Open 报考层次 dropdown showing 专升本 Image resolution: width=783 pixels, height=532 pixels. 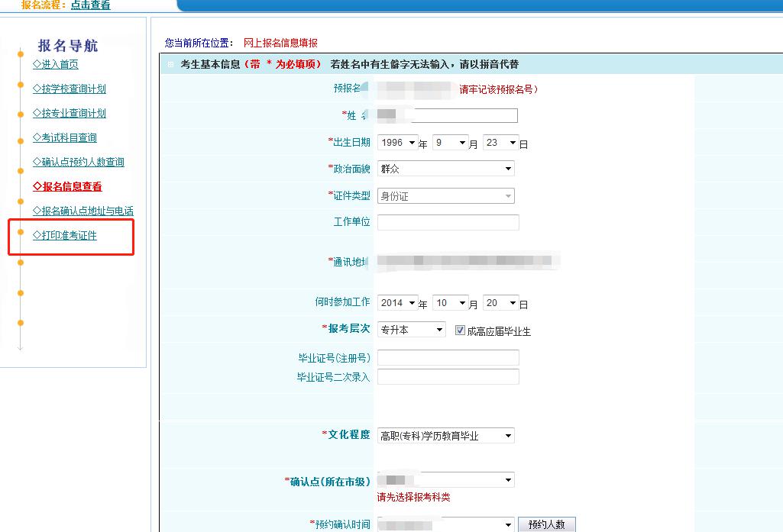[412, 330]
